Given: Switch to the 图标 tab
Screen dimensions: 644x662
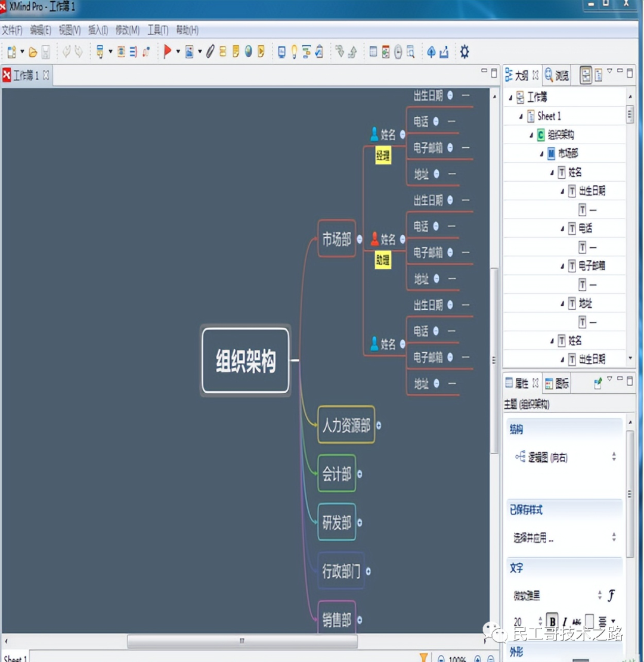Looking at the screenshot, I should [x=557, y=383].
